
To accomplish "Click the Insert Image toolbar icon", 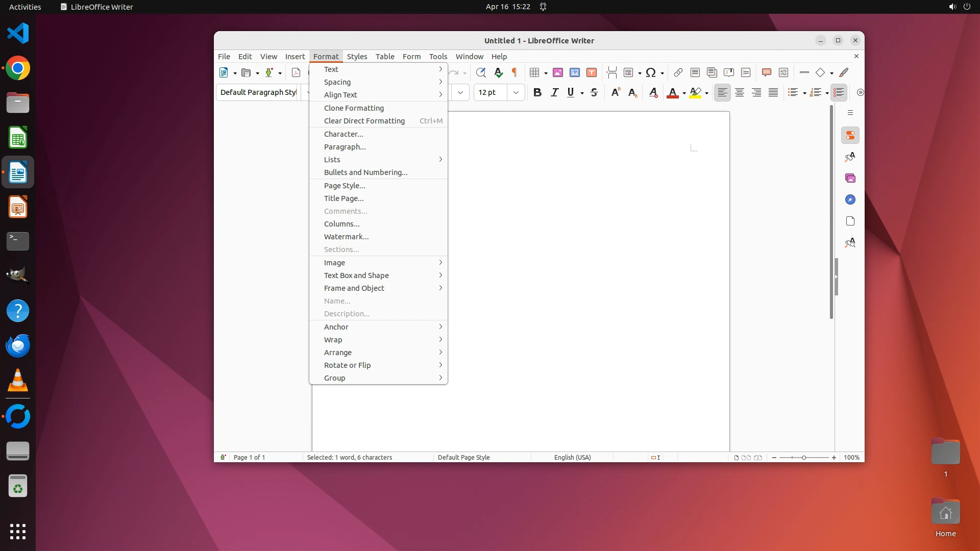I will point(557,72).
